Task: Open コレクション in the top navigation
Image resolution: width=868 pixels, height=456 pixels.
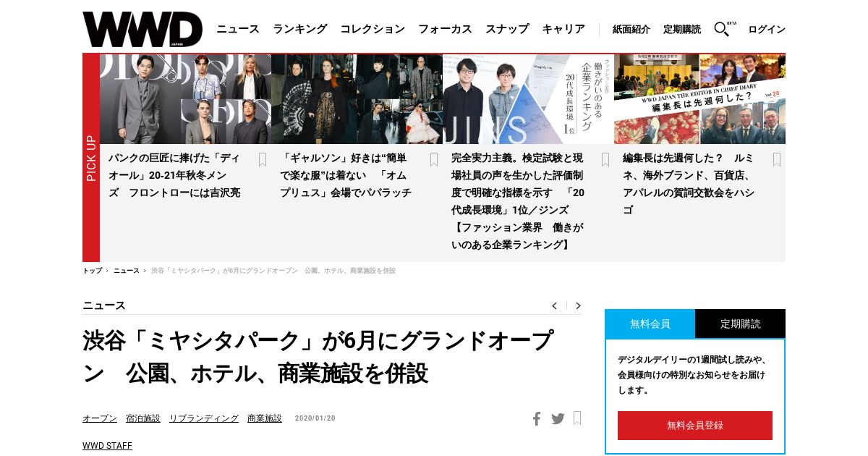Action: pyautogui.click(x=373, y=29)
